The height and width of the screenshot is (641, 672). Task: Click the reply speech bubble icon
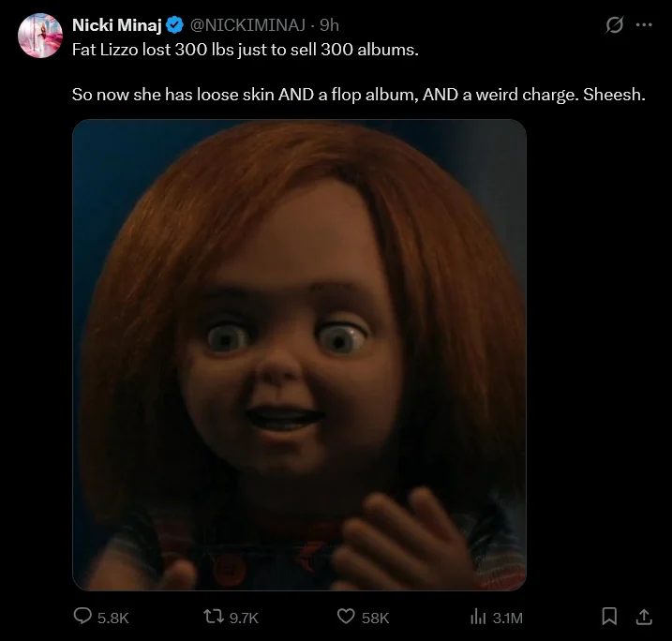82,617
